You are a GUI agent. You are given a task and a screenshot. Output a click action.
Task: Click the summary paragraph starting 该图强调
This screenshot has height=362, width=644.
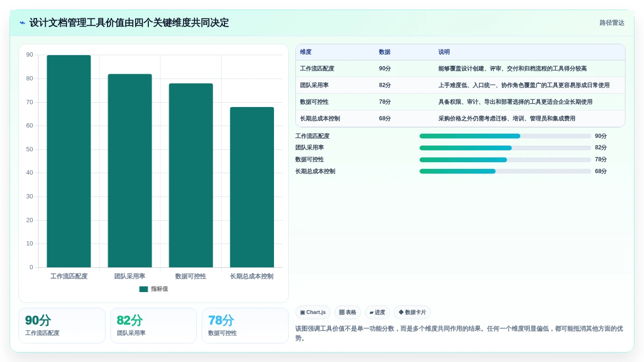coord(459,333)
